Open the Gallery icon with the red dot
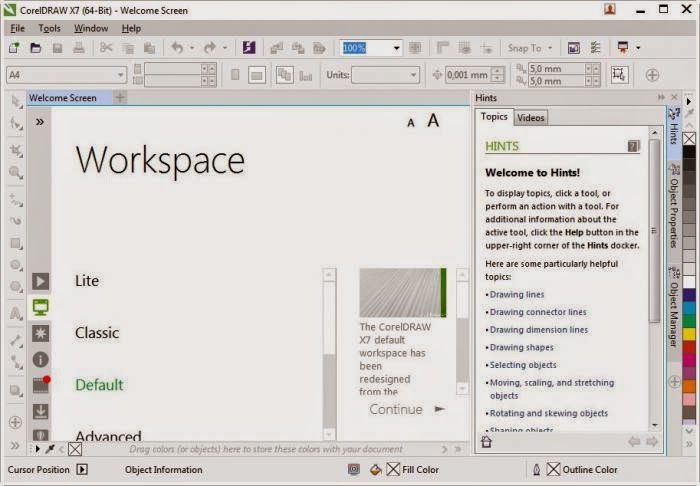 41,385
